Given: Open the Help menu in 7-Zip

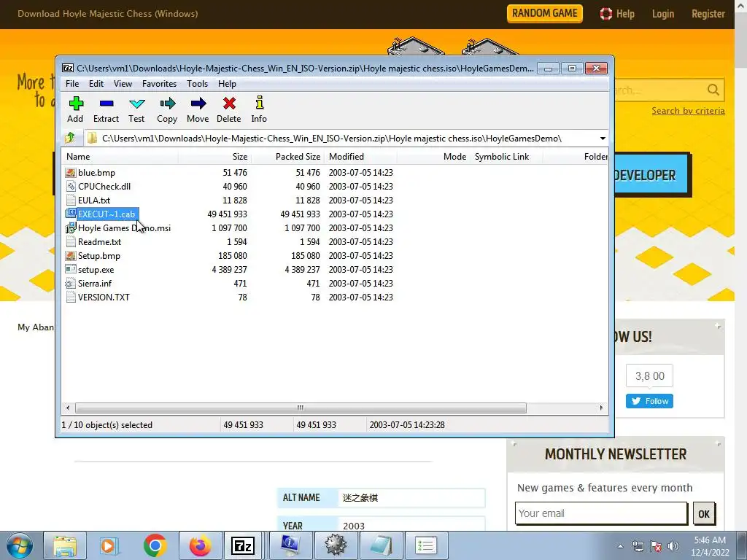Looking at the screenshot, I should pos(228,84).
